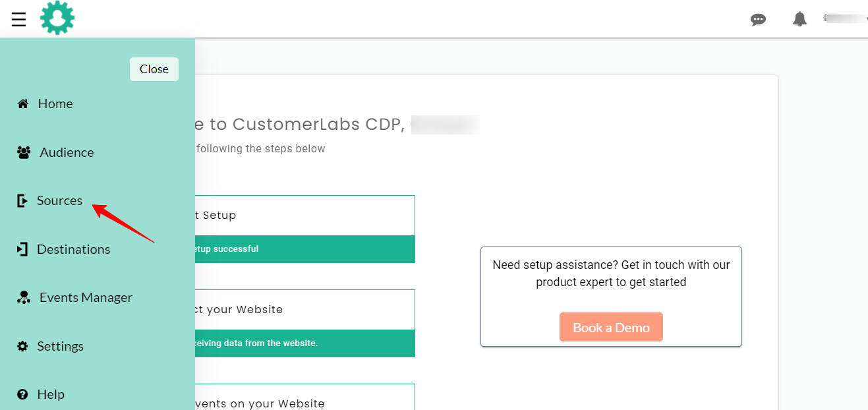Click the Destinations icon in sidebar
The image size is (868, 410).
click(23, 249)
